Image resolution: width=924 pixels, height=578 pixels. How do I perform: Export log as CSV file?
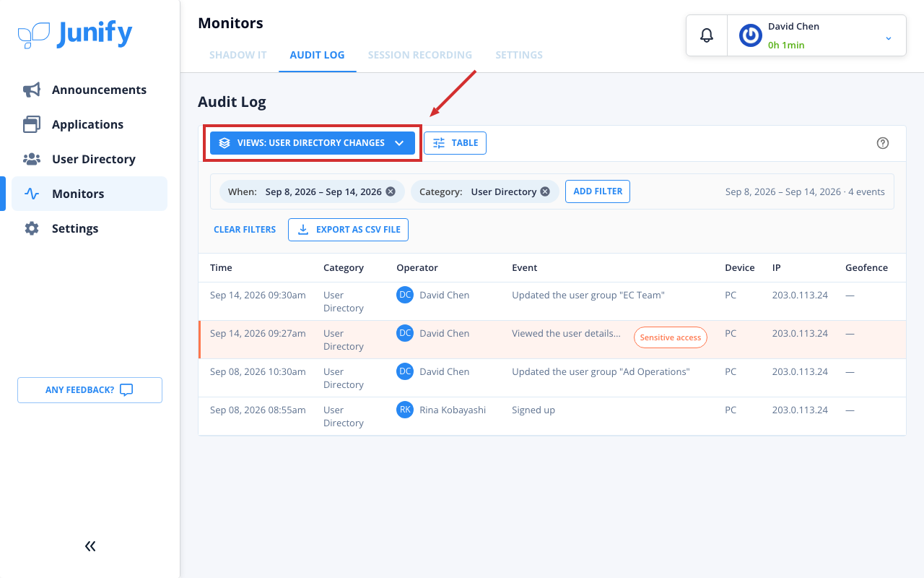click(x=348, y=230)
